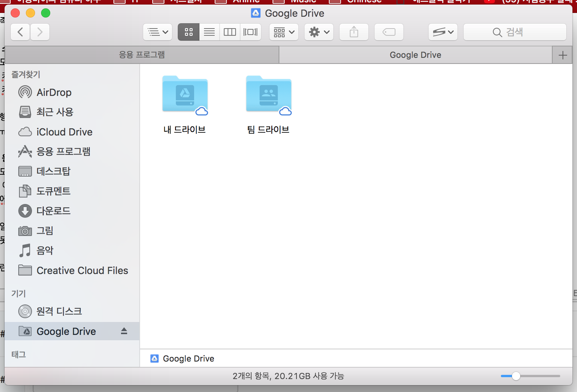Minimize the window with the yellow button
This screenshot has height=392, width=577.
point(30,13)
